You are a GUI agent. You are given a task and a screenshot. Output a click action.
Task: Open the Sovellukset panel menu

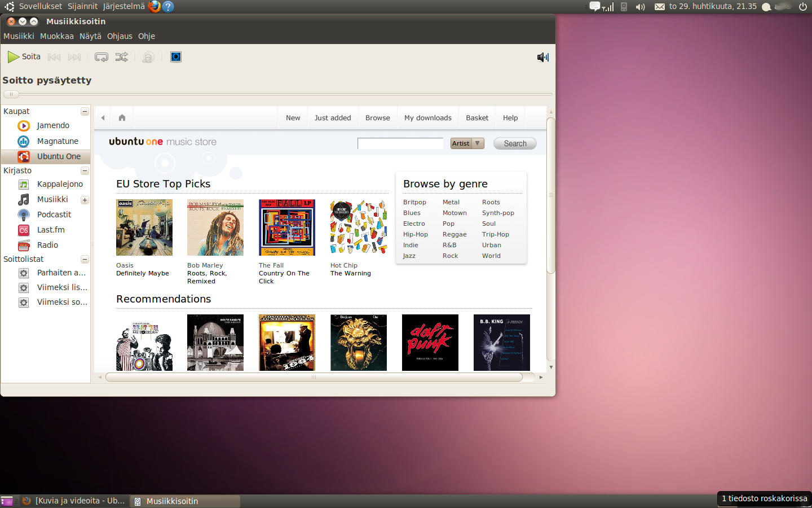(41, 7)
